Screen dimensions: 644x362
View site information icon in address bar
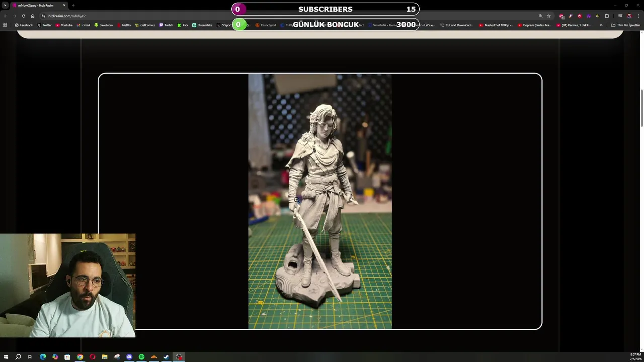click(x=43, y=16)
